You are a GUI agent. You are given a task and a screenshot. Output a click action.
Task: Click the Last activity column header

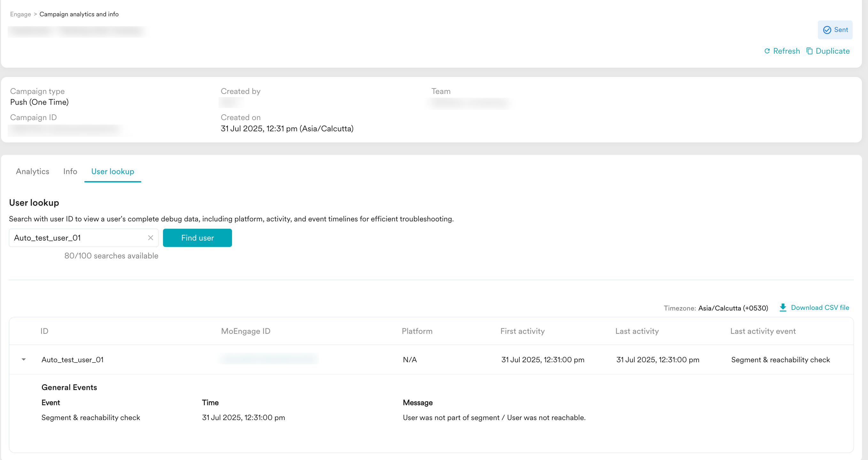637,331
